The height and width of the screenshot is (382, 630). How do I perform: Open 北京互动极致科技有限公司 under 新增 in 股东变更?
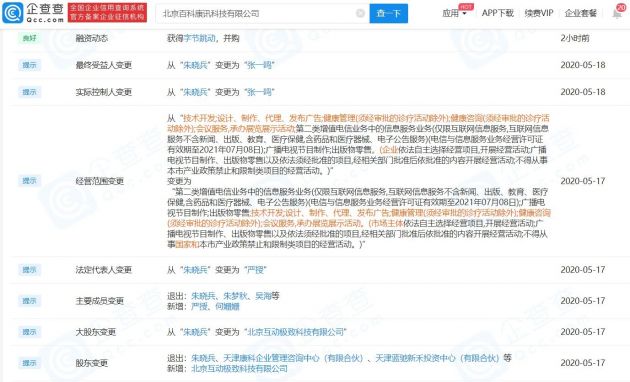pyautogui.click(x=239, y=368)
